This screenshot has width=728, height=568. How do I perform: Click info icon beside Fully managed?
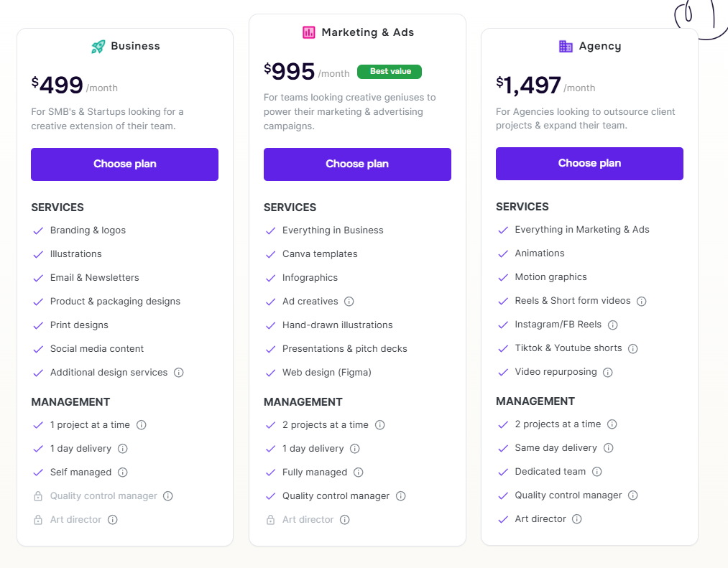point(359,472)
